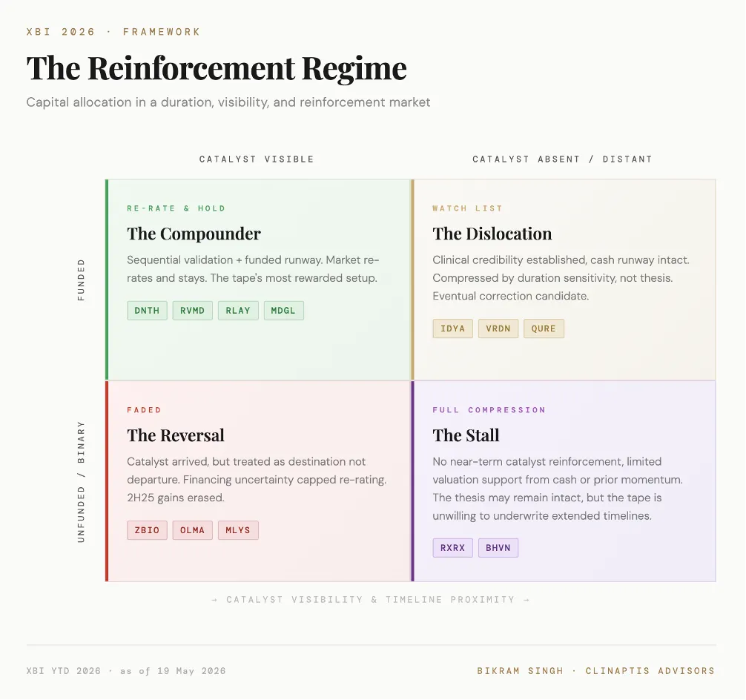The height and width of the screenshot is (700, 746).
Task: Click The Reinforcement Regime title
Action: point(217,68)
